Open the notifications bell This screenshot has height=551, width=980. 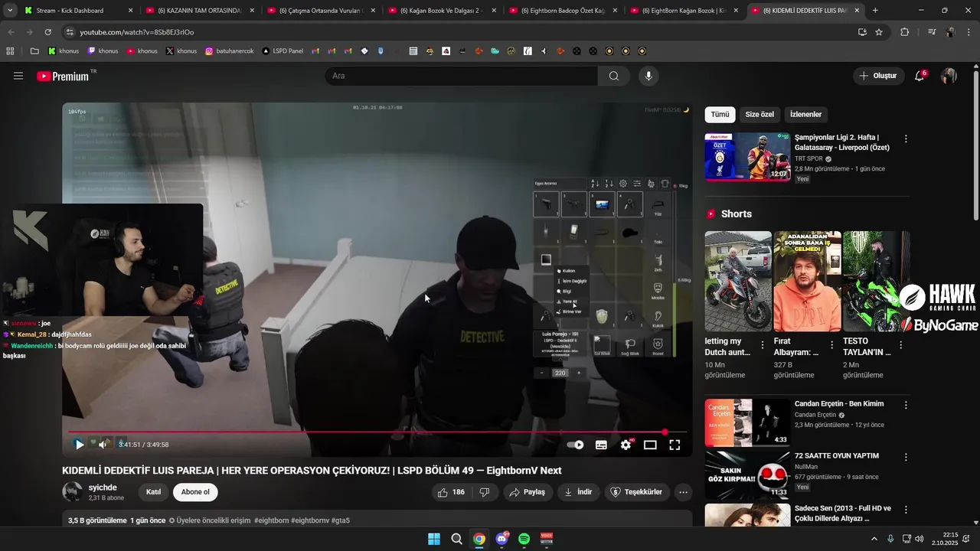[920, 76]
